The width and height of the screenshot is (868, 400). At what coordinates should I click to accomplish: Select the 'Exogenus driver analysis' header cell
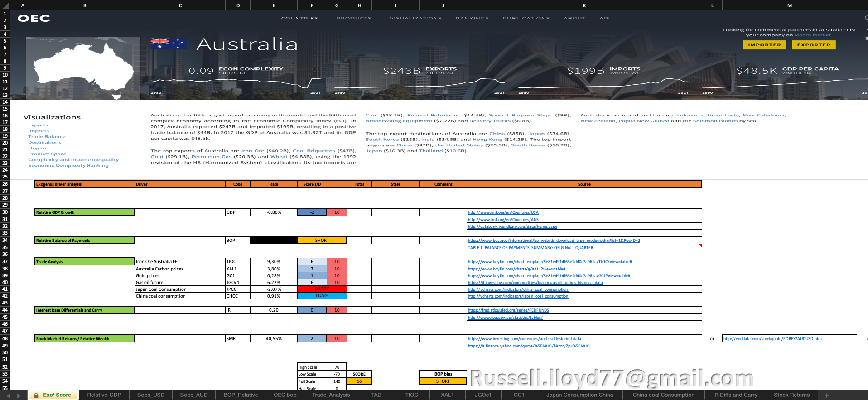[85, 184]
